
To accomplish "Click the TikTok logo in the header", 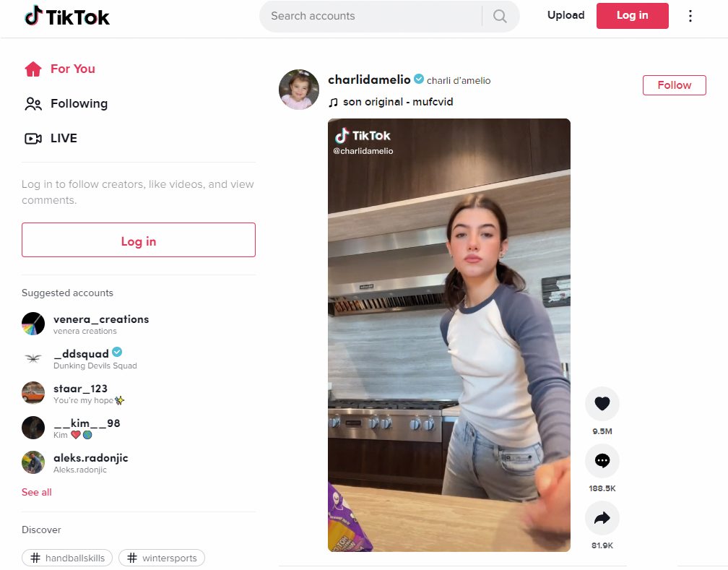I will coord(67,17).
